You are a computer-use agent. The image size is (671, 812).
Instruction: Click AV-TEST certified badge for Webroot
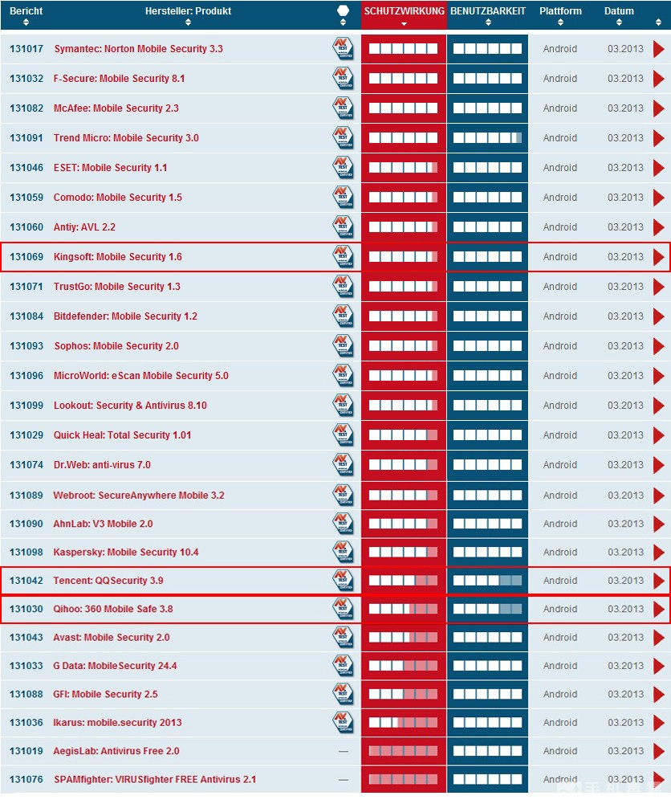343,495
